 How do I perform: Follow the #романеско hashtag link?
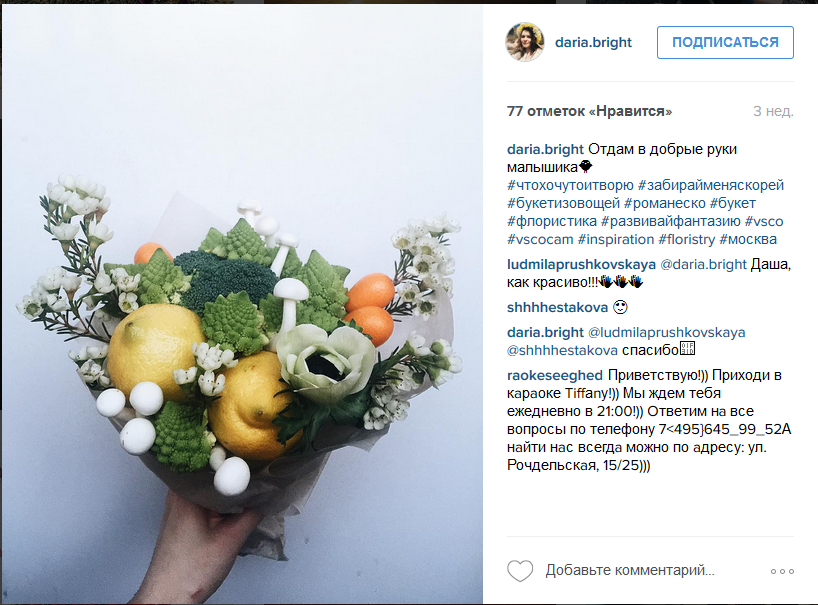tap(665, 203)
